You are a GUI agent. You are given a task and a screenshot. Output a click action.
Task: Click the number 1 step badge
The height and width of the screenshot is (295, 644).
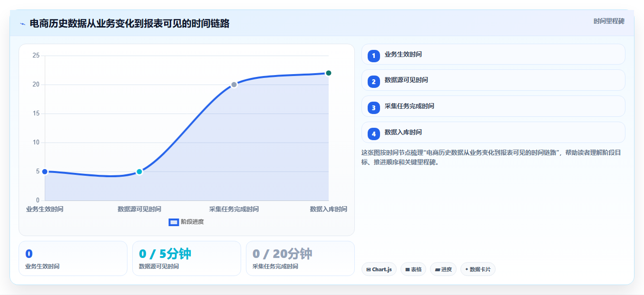coord(374,56)
